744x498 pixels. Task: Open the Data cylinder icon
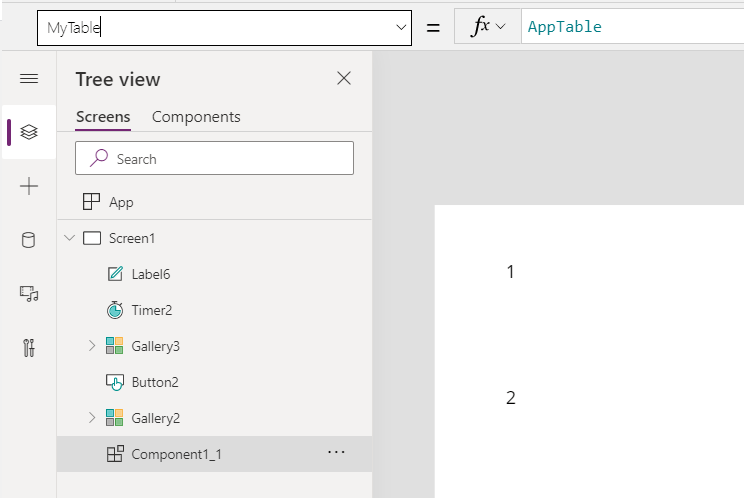click(x=28, y=240)
